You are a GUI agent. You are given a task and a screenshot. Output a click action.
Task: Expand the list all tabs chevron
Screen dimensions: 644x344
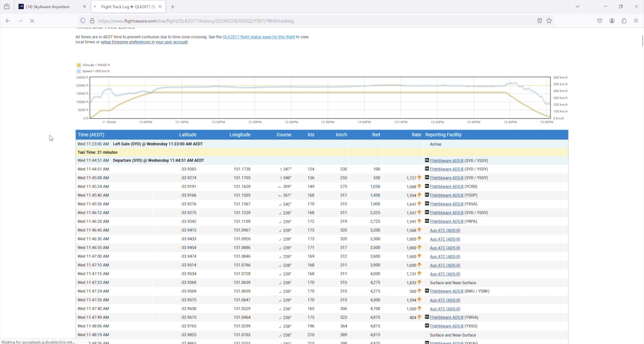pos(577,7)
